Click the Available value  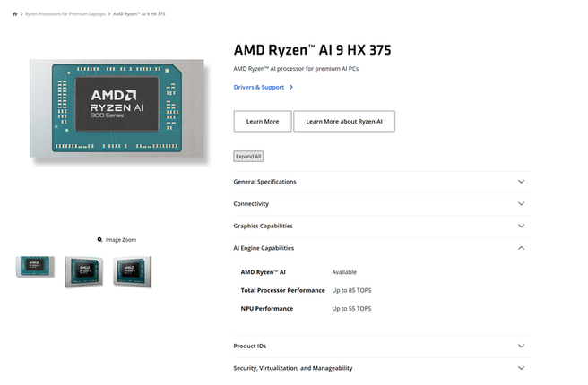pos(344,272)
